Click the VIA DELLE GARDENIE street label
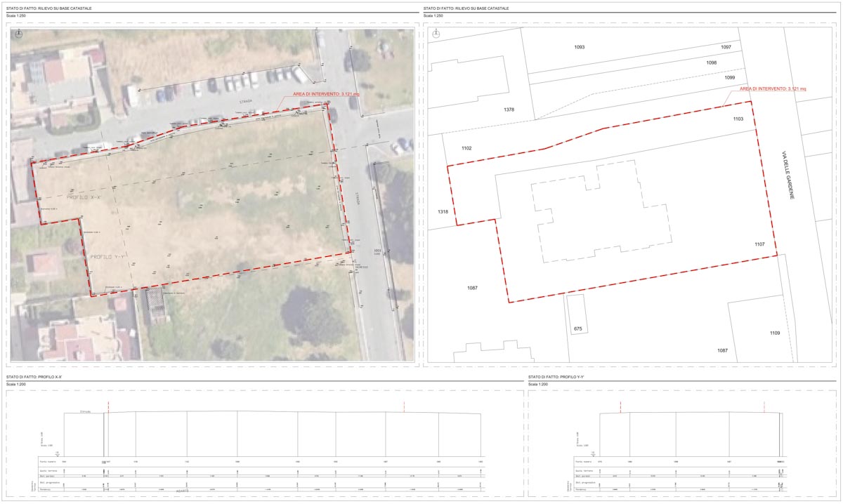Screen dimensions: 843x504 point(790,176)
